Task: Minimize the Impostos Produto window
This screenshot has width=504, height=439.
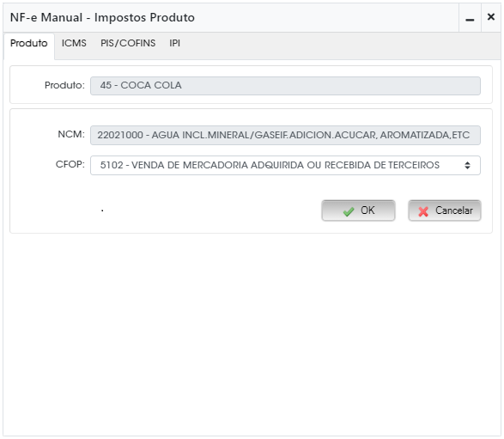Action: (470, 18)
